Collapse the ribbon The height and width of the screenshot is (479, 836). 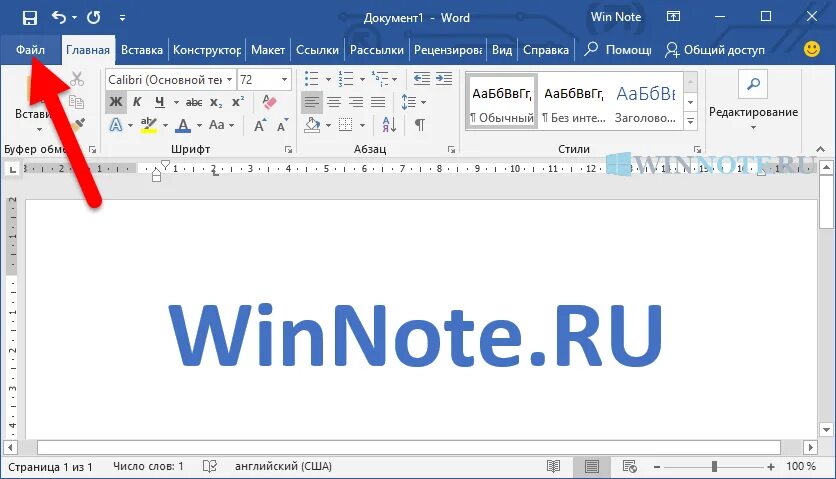pyautogui.click(x=821, y=149)
